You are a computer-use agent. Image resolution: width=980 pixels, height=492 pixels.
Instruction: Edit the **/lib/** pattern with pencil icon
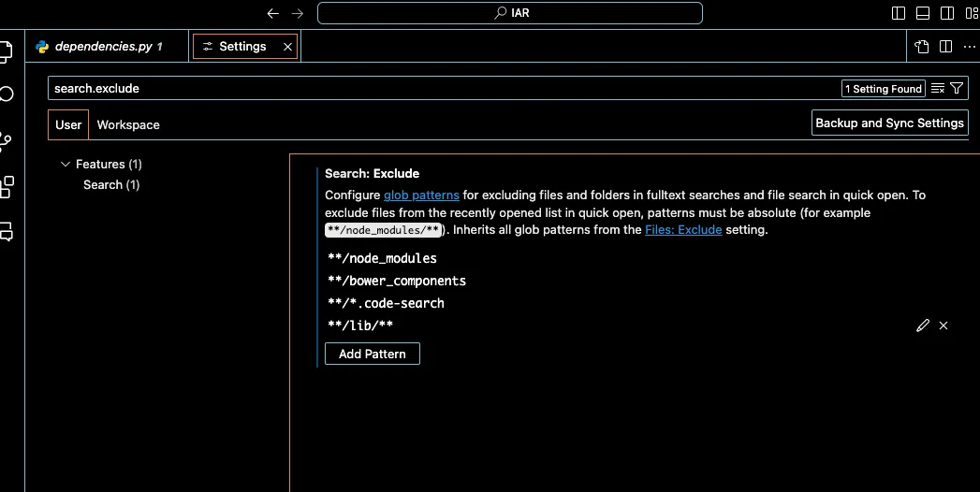click(x=923, y=326)
